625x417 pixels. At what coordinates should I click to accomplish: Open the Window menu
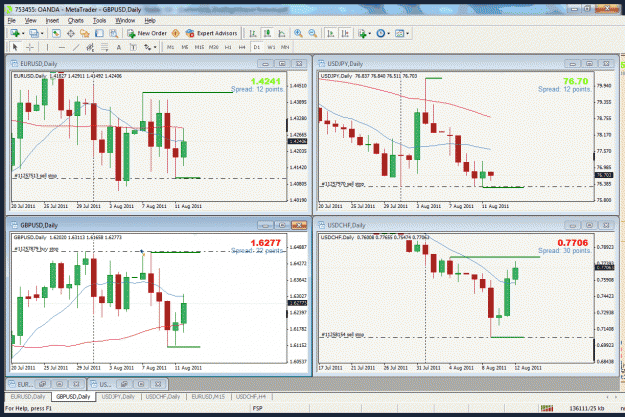tap(125, 21)
